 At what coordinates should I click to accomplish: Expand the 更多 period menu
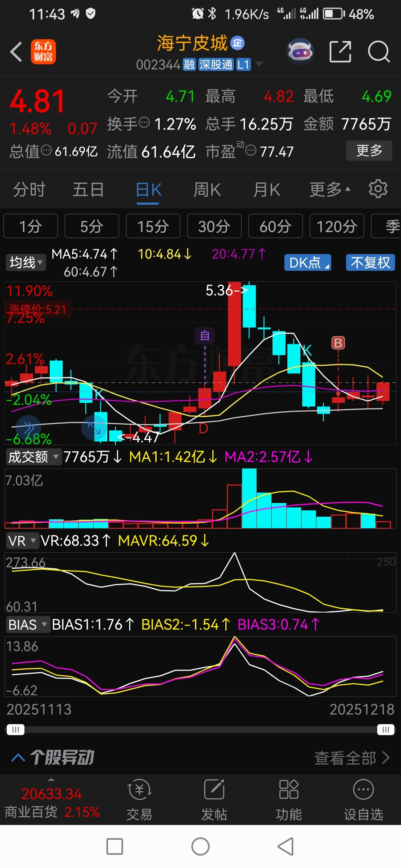330,189
